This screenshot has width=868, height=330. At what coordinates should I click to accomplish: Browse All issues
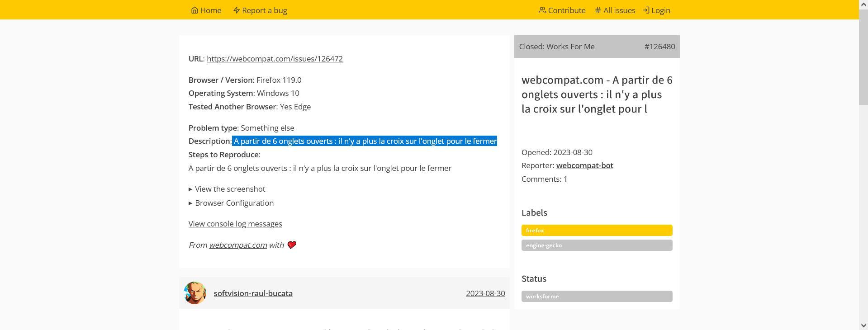pos(615,10)
